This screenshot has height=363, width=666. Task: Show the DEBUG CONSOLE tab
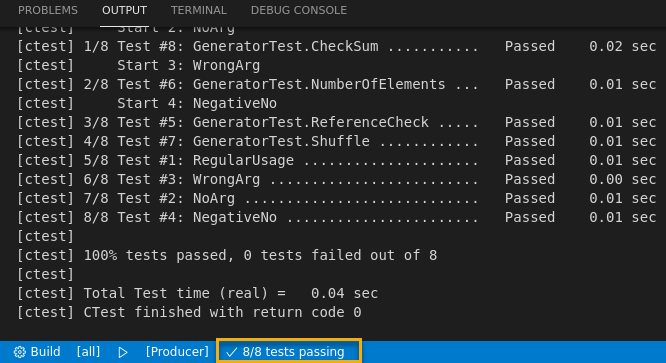(x=299, y=10)
